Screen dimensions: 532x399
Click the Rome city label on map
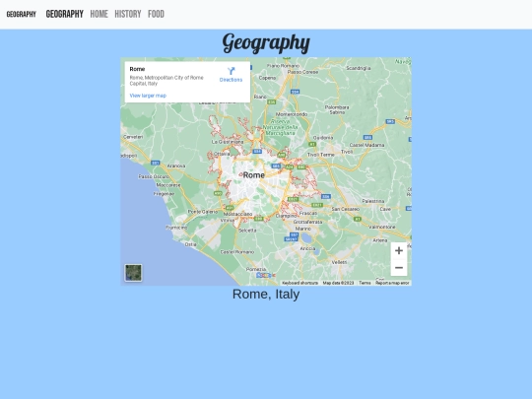[254, 175]
